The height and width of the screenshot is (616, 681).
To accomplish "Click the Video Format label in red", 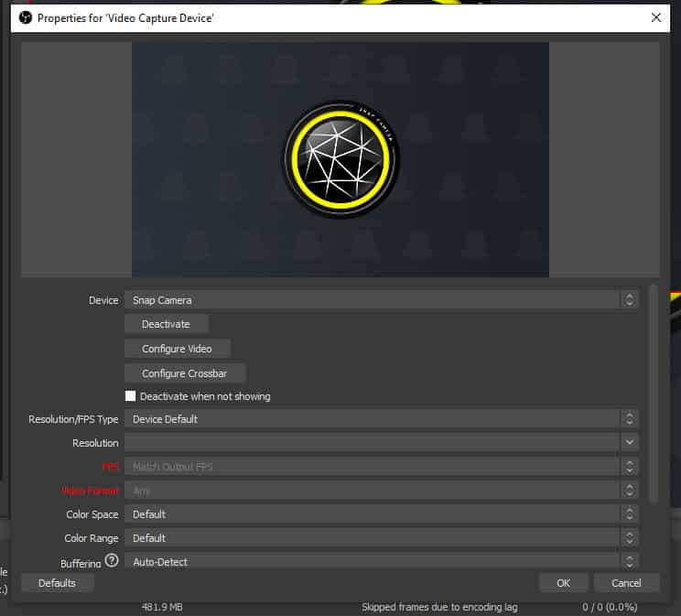I will [90, 491].
